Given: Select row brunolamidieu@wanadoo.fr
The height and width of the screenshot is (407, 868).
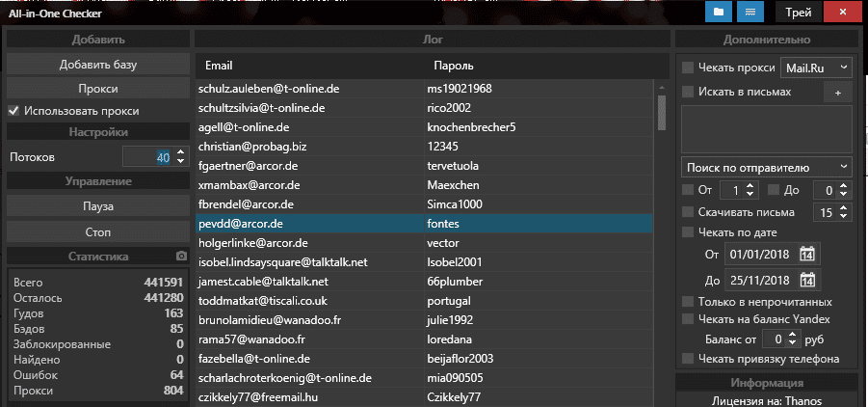Looking at the screenshot, I should (424, 320).
